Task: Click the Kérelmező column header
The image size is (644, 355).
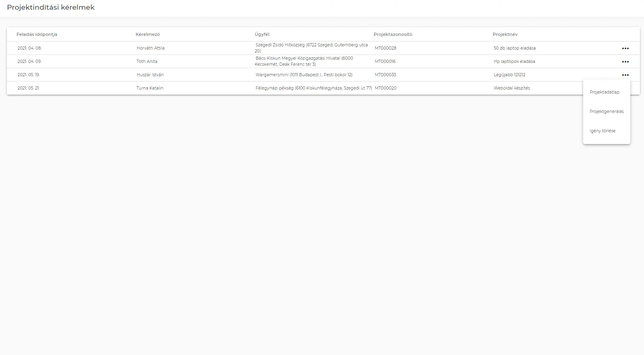Action: point(148,35)
